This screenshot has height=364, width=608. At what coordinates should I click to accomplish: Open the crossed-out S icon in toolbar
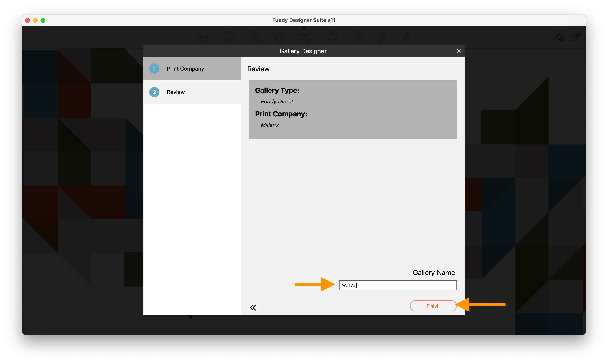click(x=406, y=38)
